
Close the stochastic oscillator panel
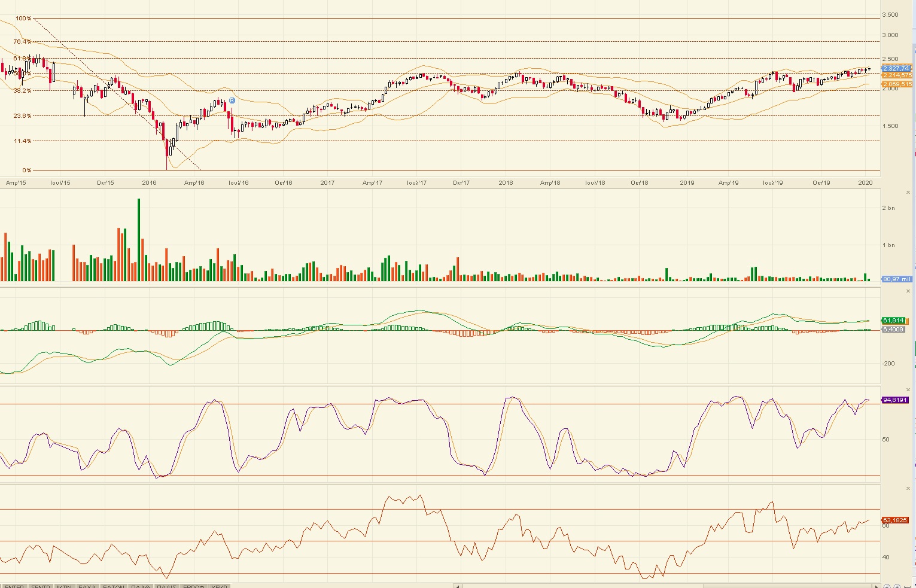click(908, 390)
